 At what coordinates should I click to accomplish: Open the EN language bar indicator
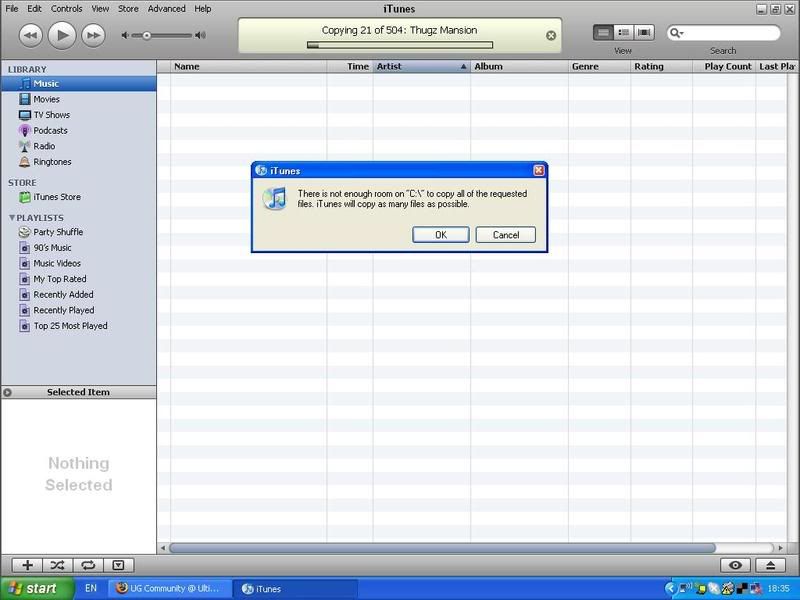(91, 588)
